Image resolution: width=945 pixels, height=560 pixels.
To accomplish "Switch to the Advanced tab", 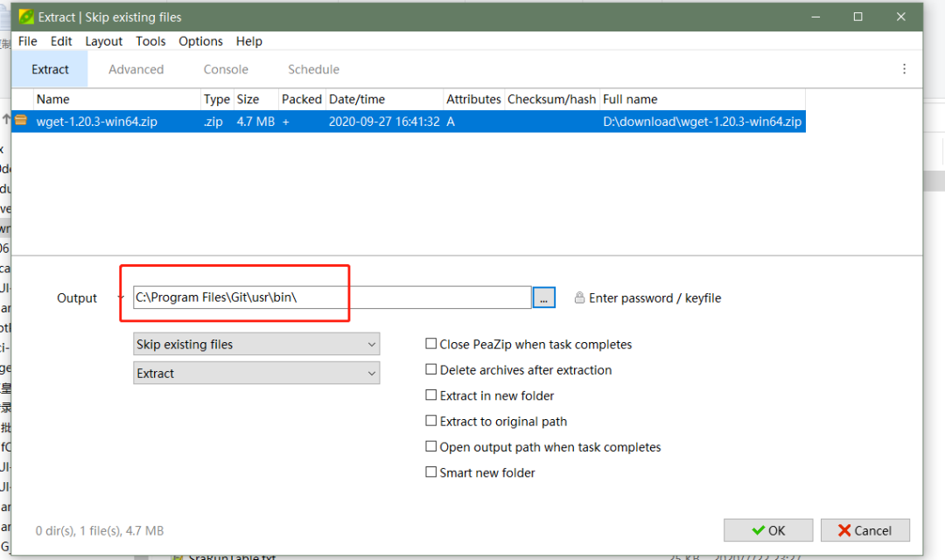I will pos(136,69).
